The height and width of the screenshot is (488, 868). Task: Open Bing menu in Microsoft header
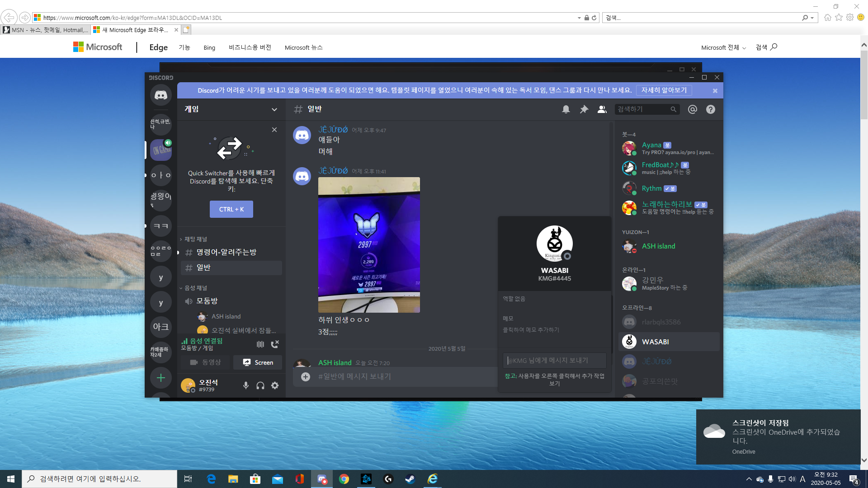click(209, 47)
